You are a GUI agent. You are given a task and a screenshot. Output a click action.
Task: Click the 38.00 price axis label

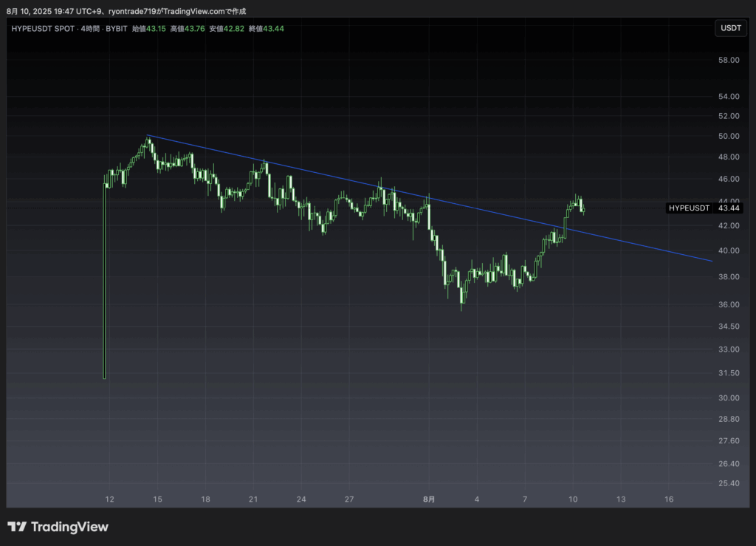coord(729,277)
